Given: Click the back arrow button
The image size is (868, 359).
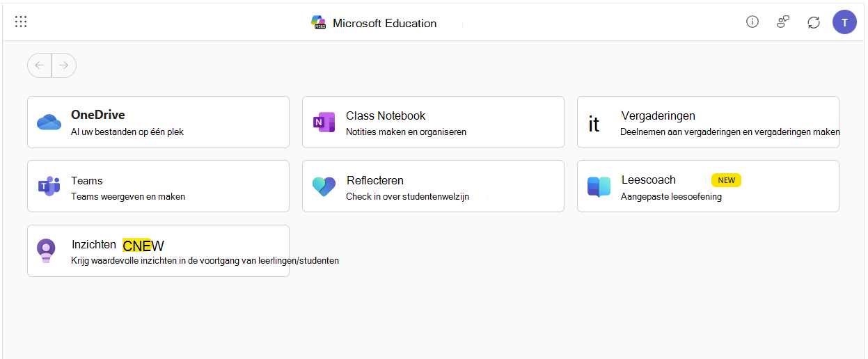Looking at the screenshot, I should tap(40, 65).
